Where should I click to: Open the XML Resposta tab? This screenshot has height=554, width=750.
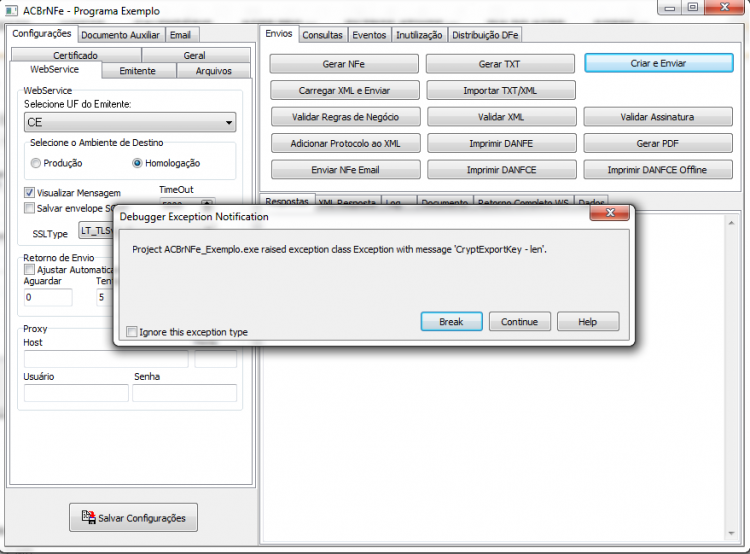[x=347, y=202]
